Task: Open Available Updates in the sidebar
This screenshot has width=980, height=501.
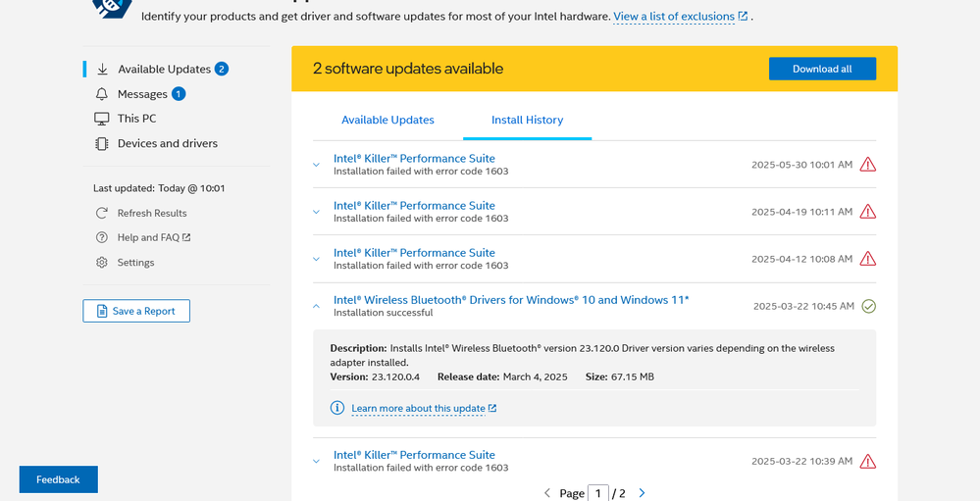Action: click(x=165, y=70)
